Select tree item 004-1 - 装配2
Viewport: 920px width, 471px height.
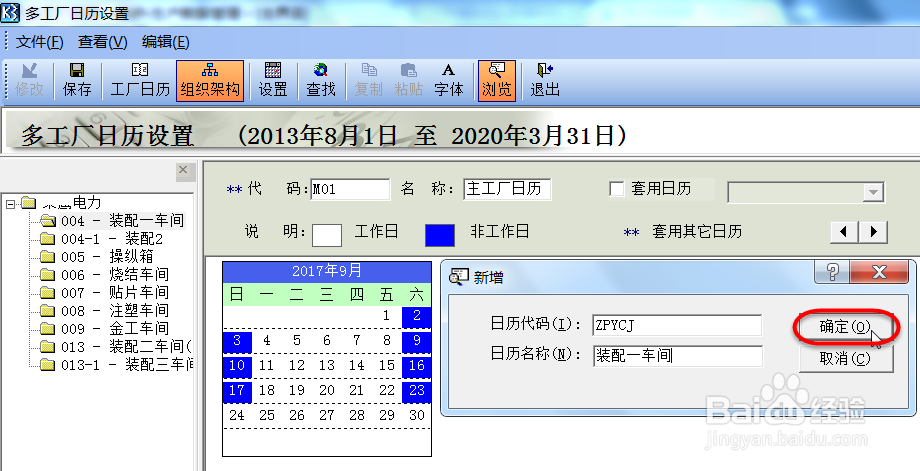(112, 239)
